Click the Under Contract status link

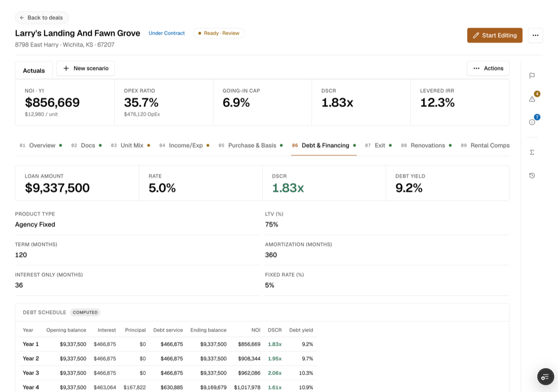click(166, 33)
